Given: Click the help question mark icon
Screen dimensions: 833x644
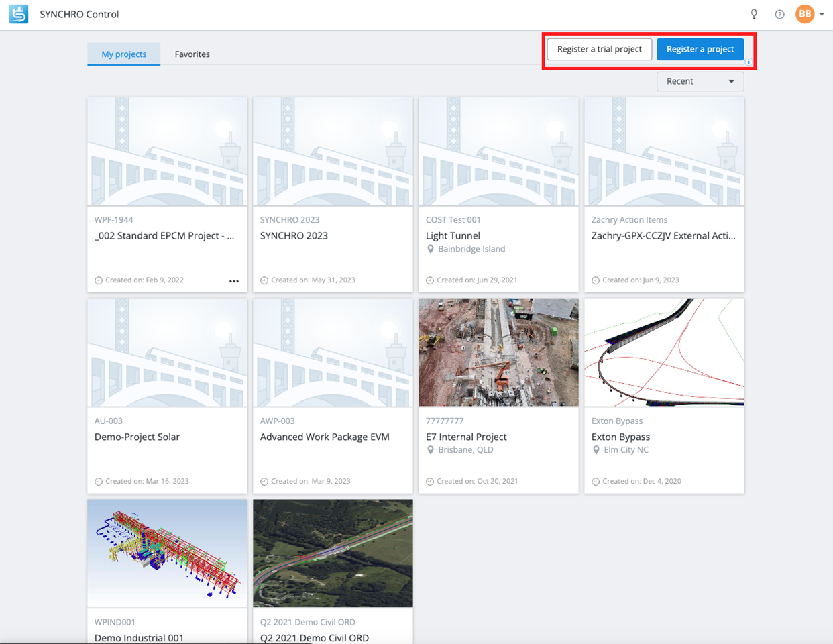Looking at the screenshot, I should click(x=779, y=13).
